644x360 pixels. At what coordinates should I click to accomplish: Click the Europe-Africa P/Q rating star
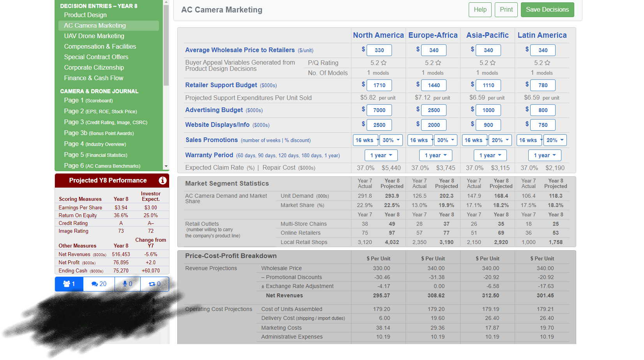(438, 63)
